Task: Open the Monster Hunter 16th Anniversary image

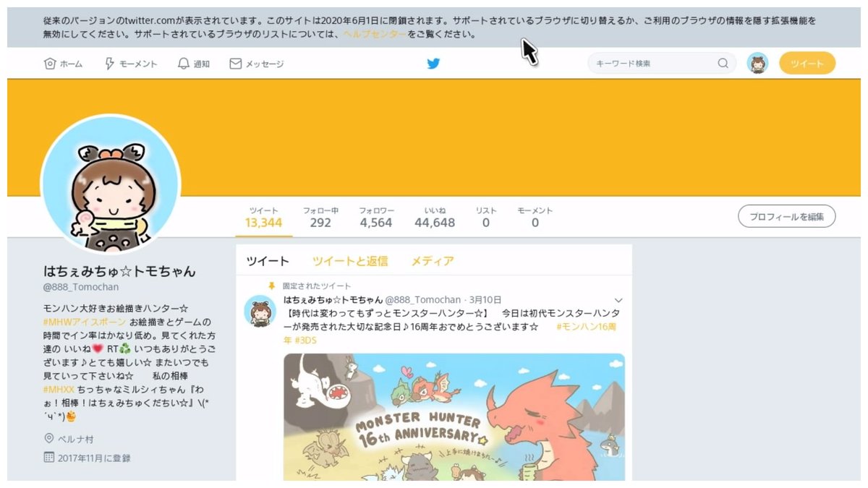Action: [454, 417]
